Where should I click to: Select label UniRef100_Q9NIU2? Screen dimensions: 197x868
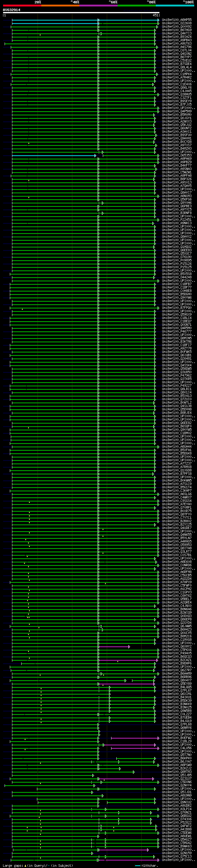point(177,802)
